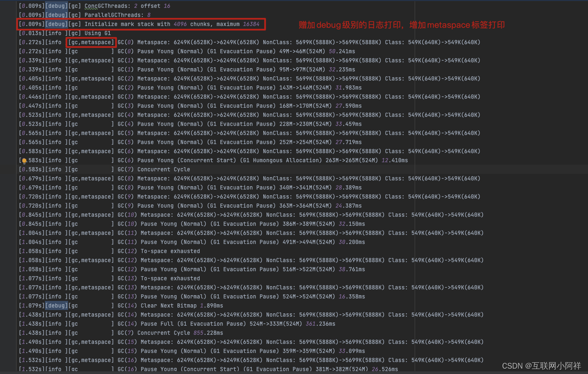Image resolution: width=588 pixels, height=374 pixels.
Task: Click the GC(10) Pause Young 386M->389M line
Action: point(192,224)
